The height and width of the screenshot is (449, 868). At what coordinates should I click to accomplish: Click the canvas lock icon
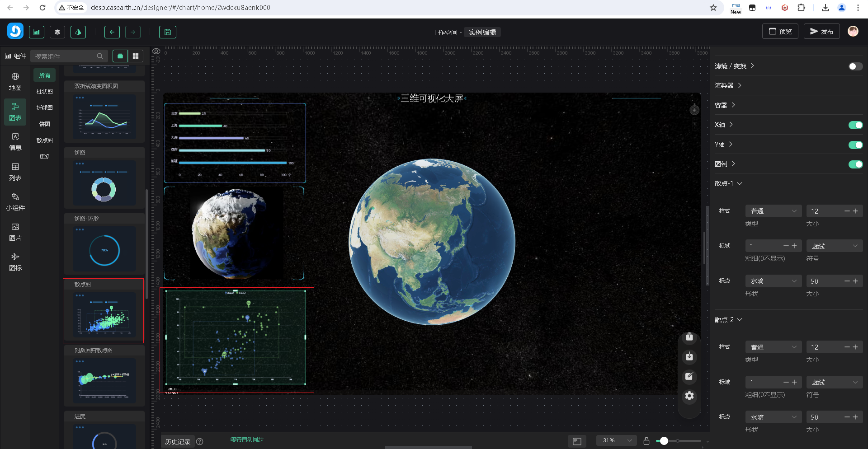(646, 441)
